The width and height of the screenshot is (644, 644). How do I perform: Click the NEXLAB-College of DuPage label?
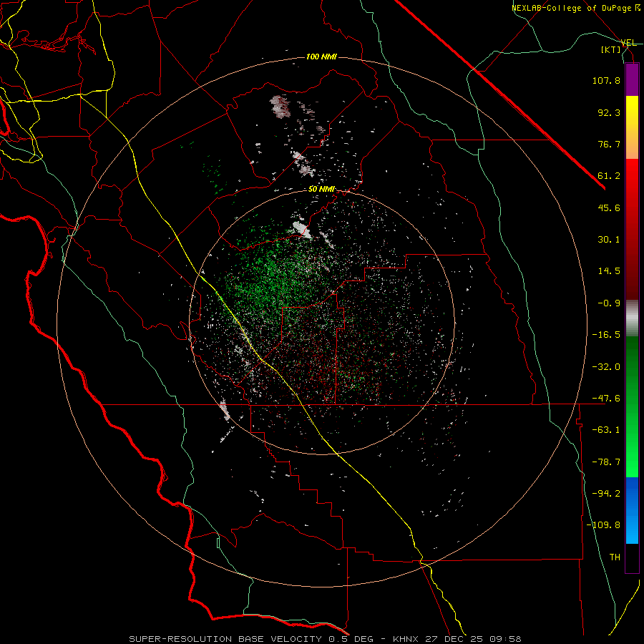[575, 8]
